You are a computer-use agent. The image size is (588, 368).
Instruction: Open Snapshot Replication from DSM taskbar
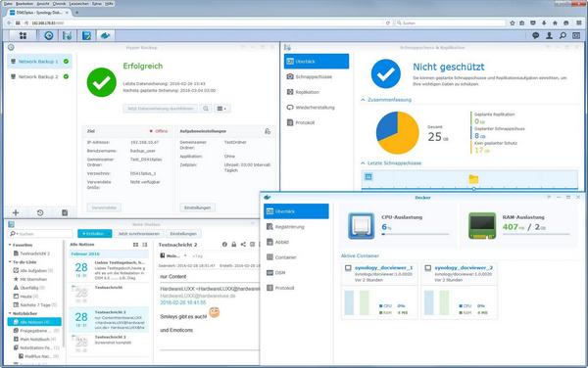point(67,35)
